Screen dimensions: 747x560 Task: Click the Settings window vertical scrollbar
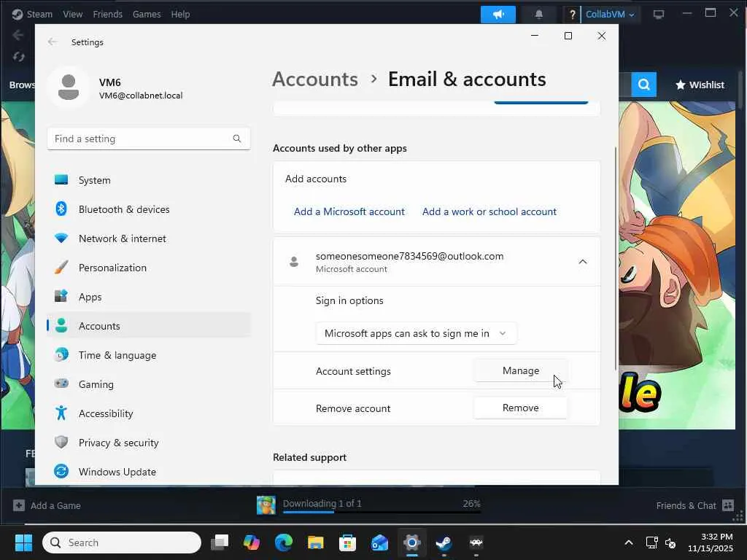pos(616,259)
